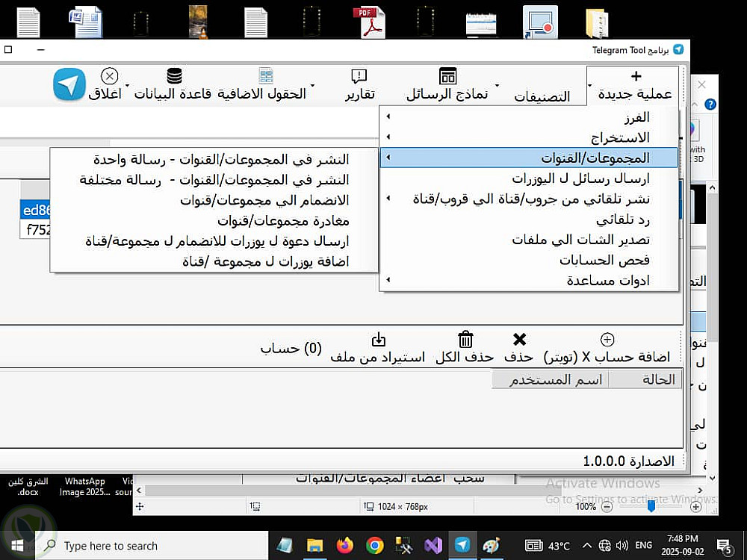
Task: Click the Paint zoom slider handle
Action: point(651,507)
